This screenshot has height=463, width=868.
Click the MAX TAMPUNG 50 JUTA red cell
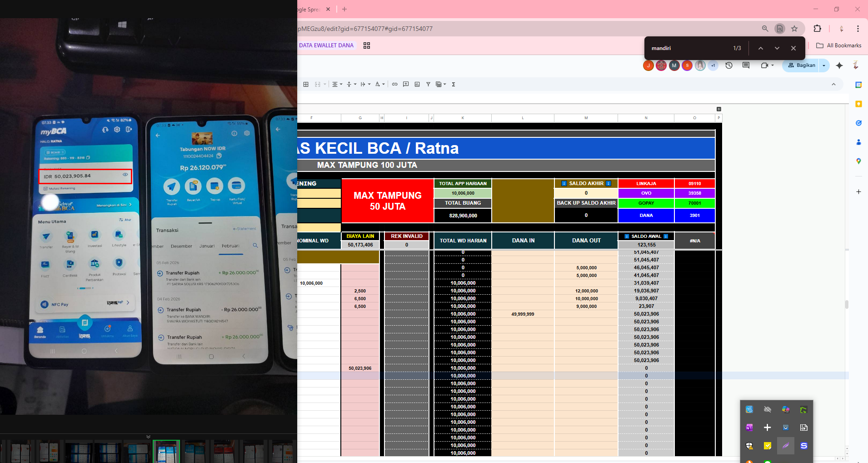coord(388,201)
